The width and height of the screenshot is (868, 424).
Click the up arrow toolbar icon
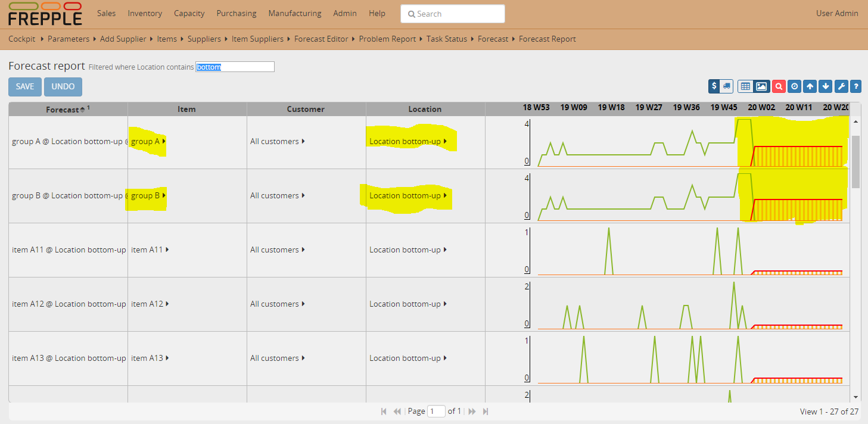[x=810, y=86]
